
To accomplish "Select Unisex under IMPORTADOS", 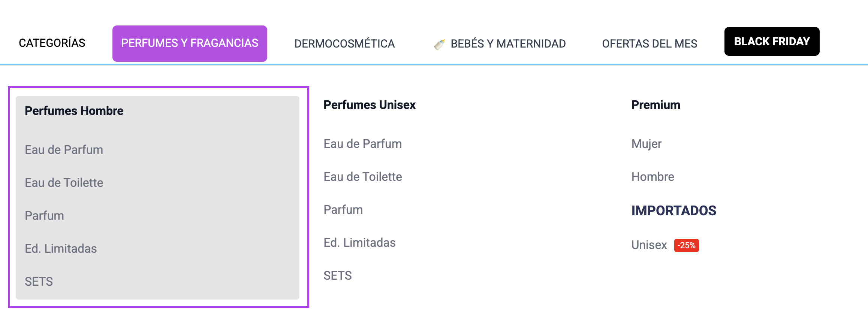I will coord(649,245).
